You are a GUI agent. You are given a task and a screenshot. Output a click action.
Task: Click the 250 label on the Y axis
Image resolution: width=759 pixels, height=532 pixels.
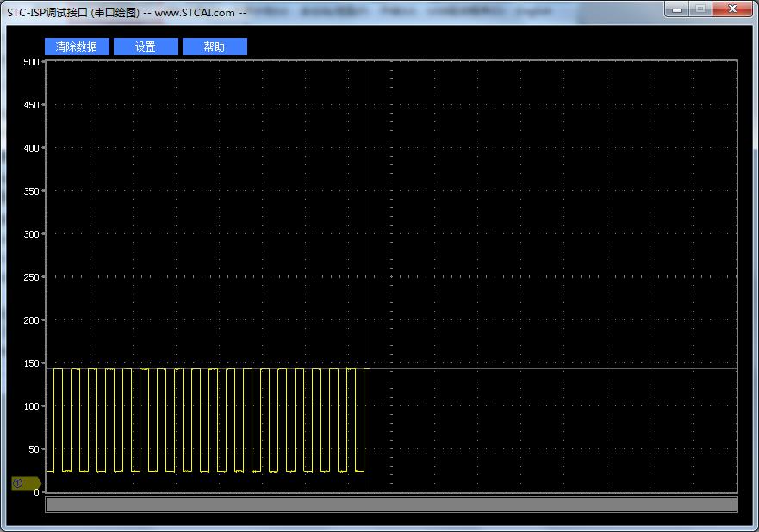[32, 277]
